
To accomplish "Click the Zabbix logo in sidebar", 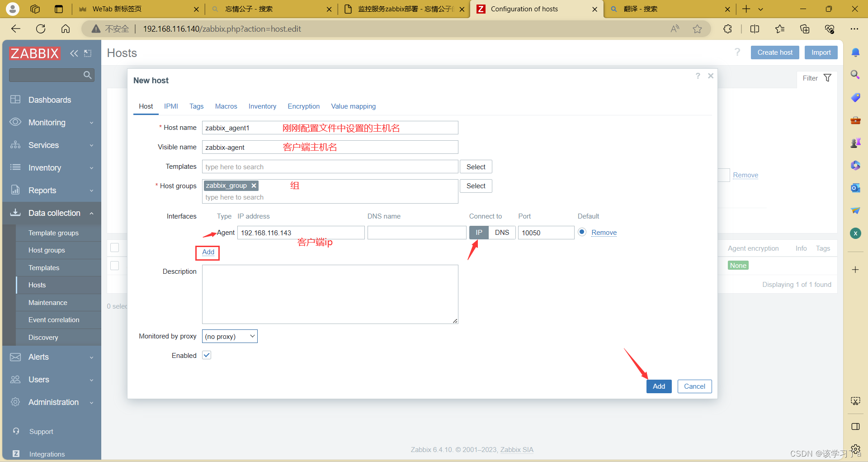I will 35,53.
